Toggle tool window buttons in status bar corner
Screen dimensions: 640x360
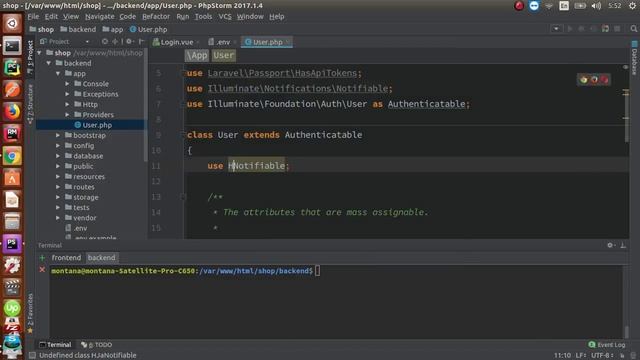pos(32,355)
